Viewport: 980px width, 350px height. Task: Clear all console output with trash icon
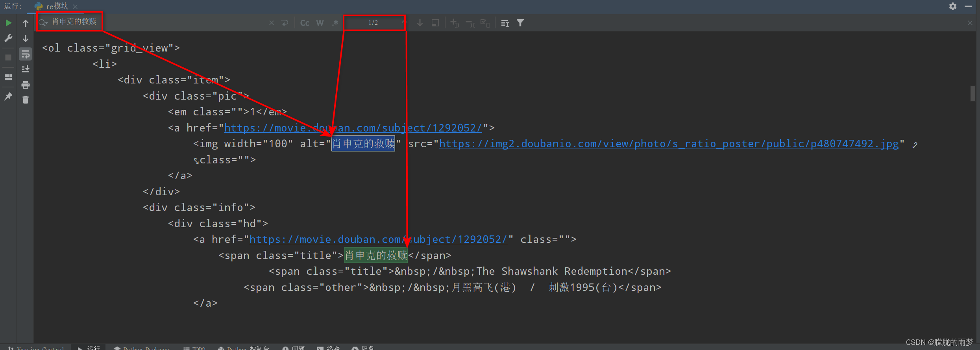pyautogui.click(x=26, y=100)
